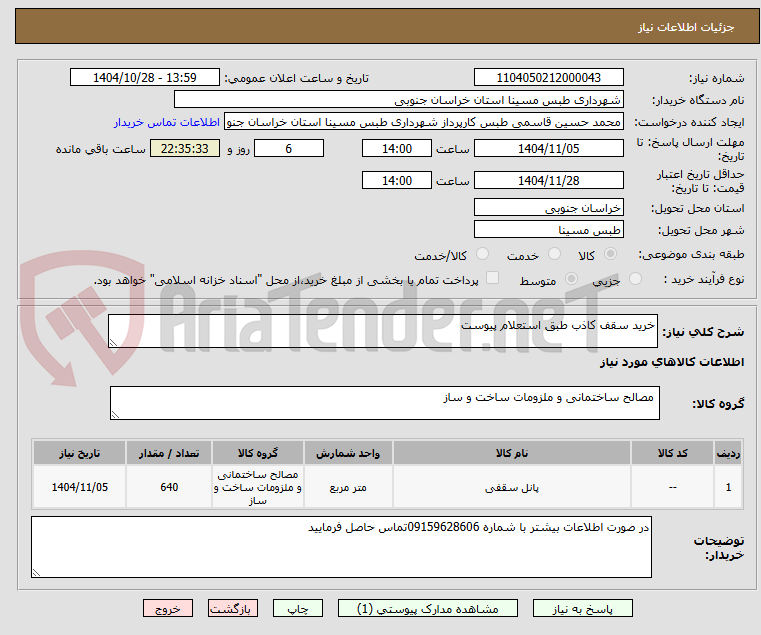Click کد کالا column header
This screenshot has height=635, width=761.
672,453
